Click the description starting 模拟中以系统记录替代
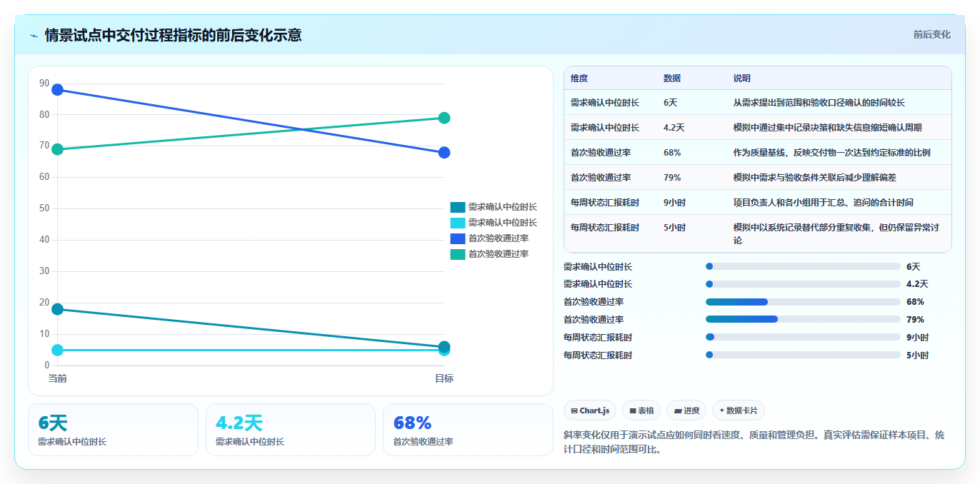The width and height of the screenshot is (980, 484). point(836,234)
